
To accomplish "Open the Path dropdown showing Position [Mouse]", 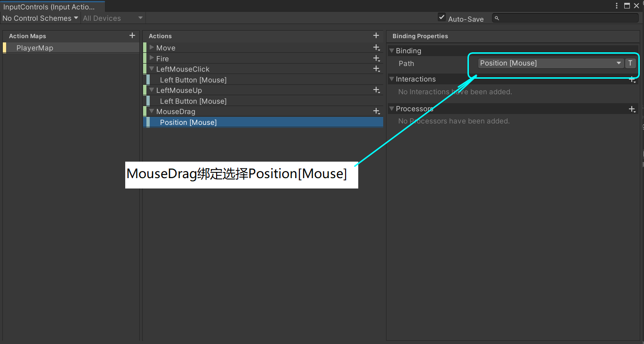I will (x=548, y=63).
